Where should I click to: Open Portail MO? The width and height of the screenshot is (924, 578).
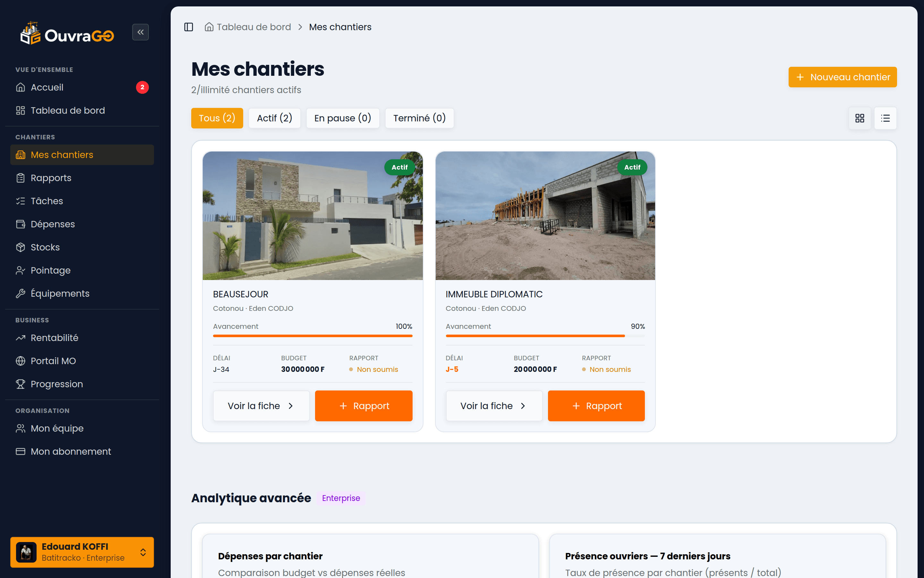82,361
